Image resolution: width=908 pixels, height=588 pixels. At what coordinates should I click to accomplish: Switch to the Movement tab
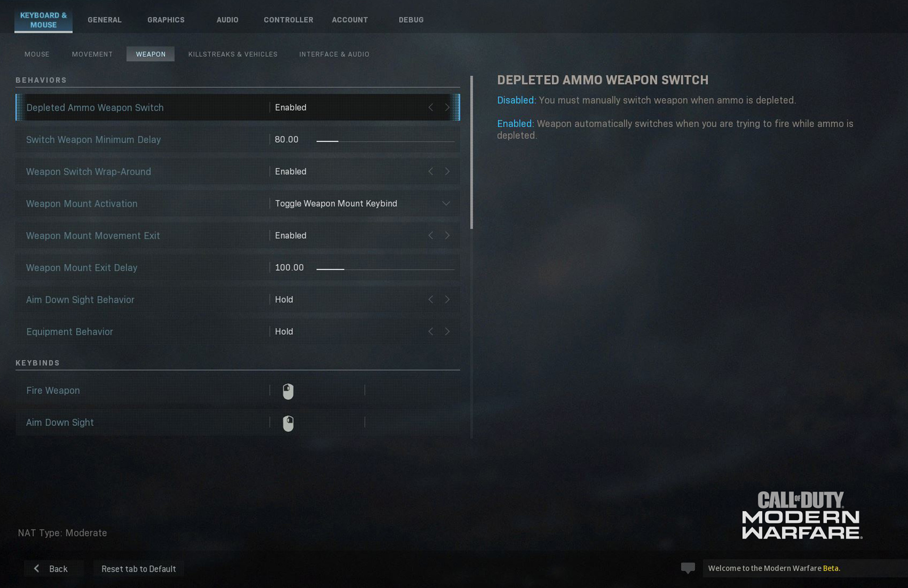[x=92, y=53]
